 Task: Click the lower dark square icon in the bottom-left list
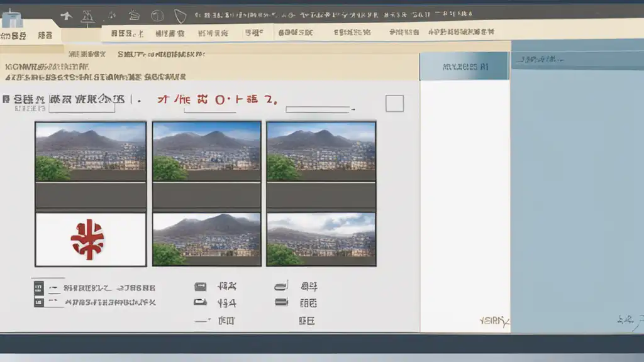pyautogui.click(x=38, y=302)
